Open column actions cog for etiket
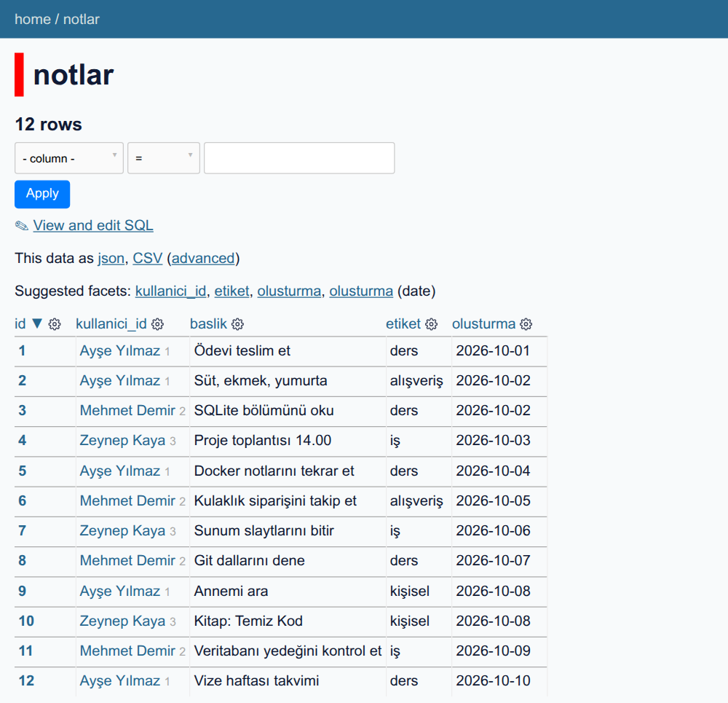Image resolution: width=728 pixels, height=703 pixels. [431, 324]
